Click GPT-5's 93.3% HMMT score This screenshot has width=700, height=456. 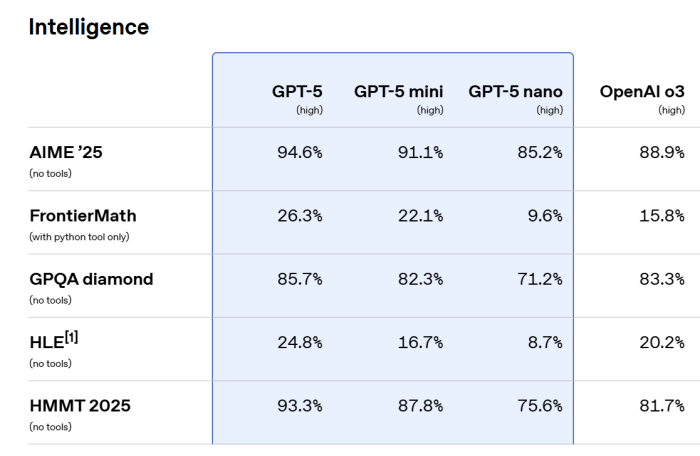tap(299, 406)
